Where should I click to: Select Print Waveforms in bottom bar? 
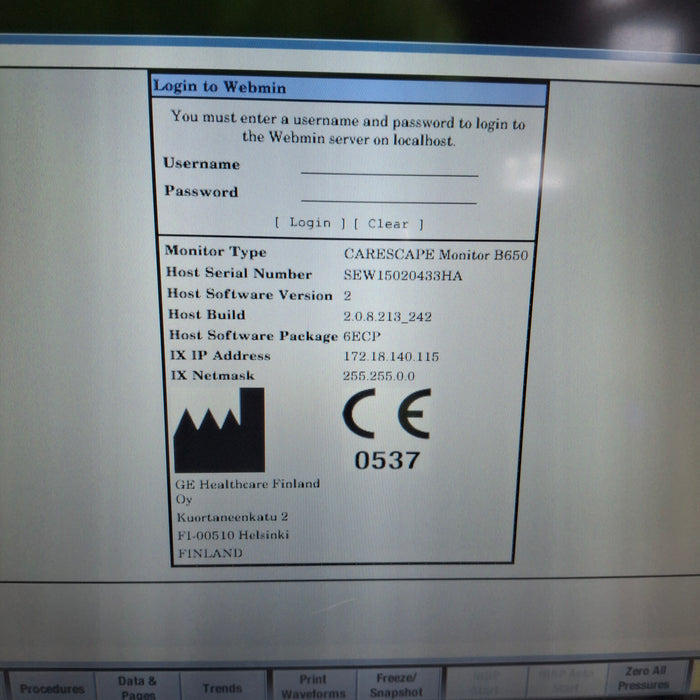coord(313,686)
